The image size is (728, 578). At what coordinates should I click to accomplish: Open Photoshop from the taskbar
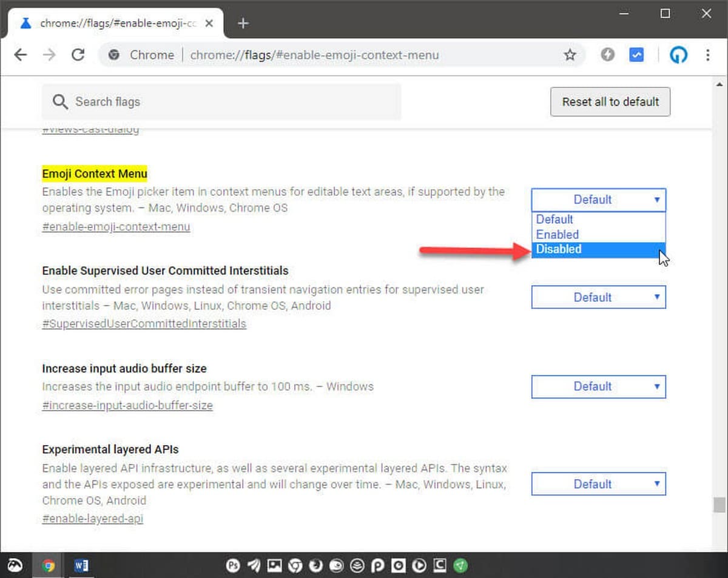234,566
